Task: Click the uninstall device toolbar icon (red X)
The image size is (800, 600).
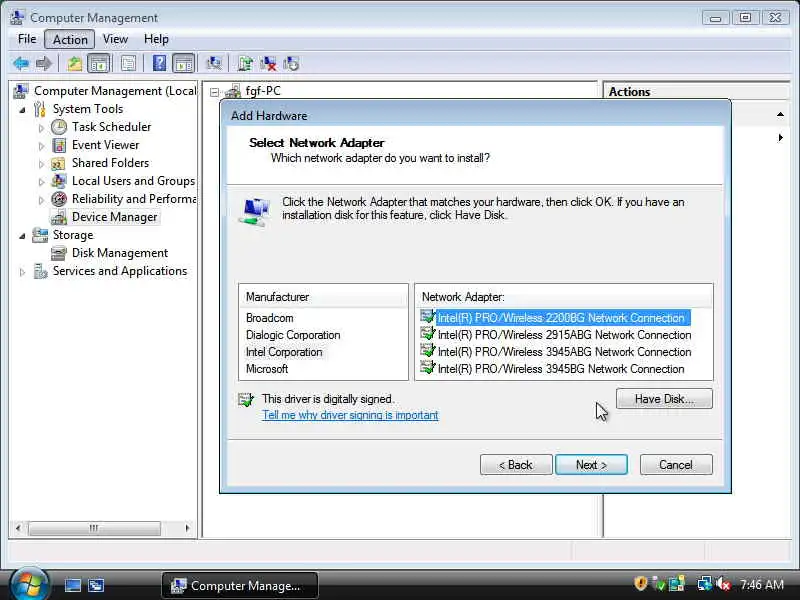Action: 268,63
